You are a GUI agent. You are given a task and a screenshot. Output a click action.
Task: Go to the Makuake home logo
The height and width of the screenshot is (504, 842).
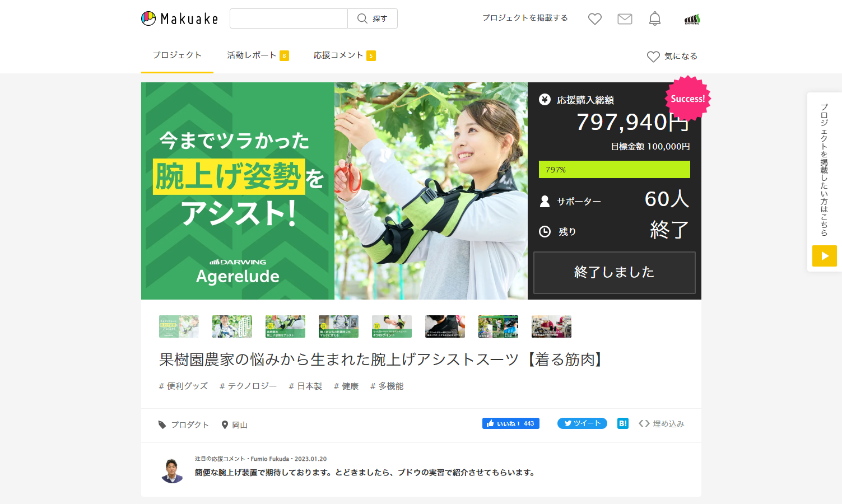click(179, 18)
